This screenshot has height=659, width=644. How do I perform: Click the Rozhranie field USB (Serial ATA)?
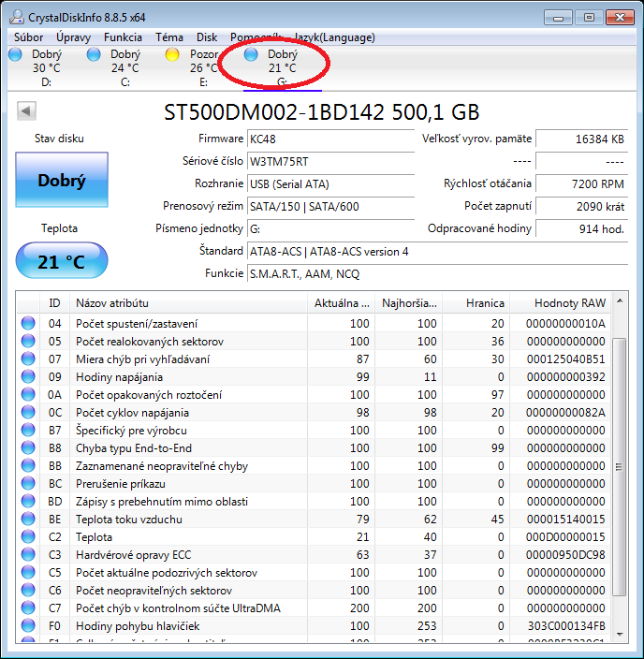[330, 184]
